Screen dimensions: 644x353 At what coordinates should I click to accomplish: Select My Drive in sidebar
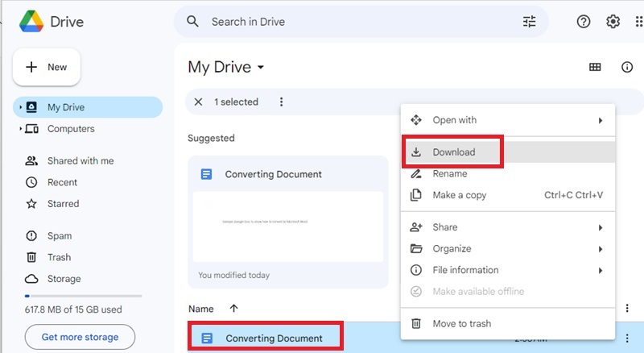coord(88,107)
